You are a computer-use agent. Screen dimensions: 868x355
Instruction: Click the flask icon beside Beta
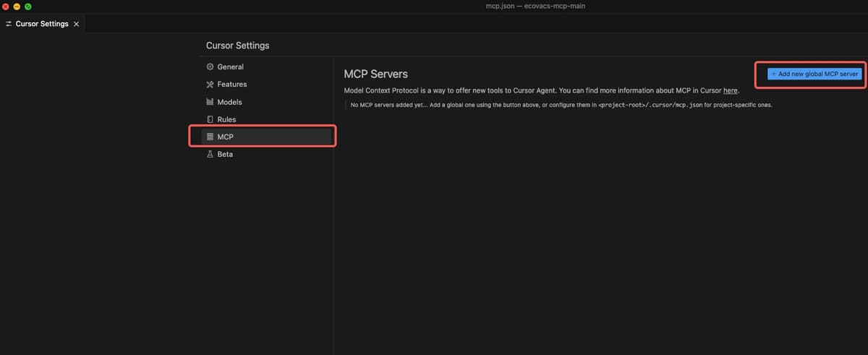pos(210,154)
